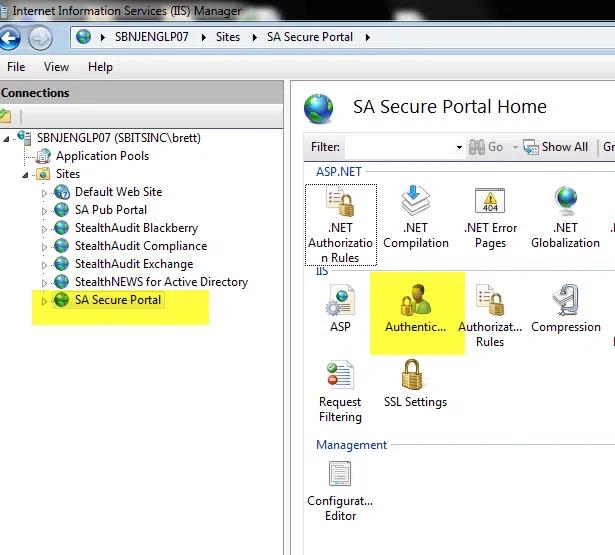Expand SA Pub Portal node
The image size is (615, 555).
click(44, 211)
